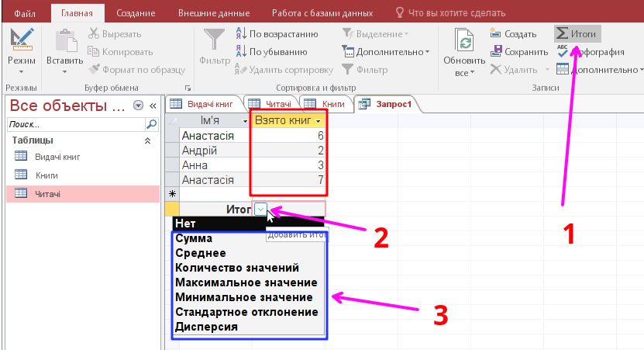This screenshot has height=350, width=644.
Task: Sort По убыванию descending
Action: 271,52
